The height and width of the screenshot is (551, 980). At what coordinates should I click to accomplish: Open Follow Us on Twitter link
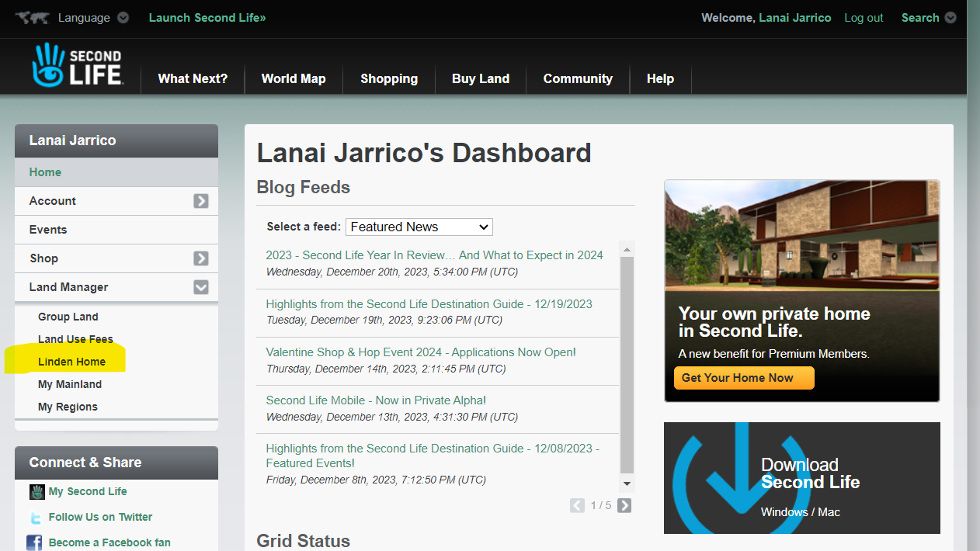(100, 517)
